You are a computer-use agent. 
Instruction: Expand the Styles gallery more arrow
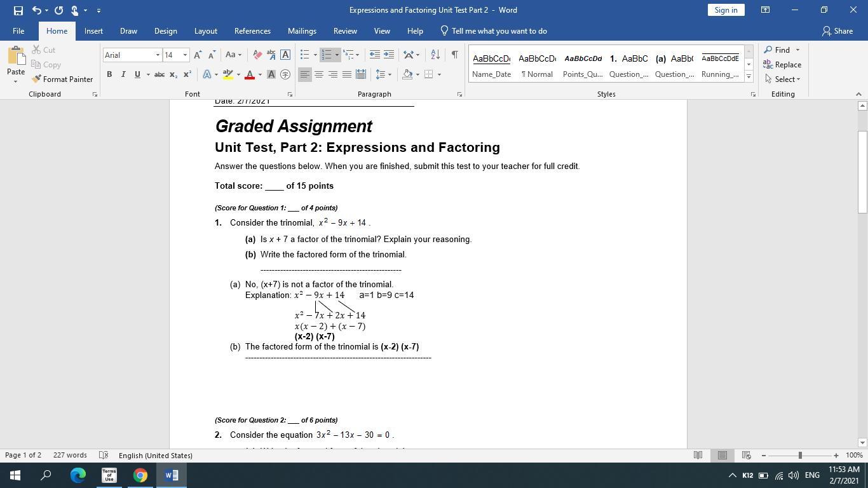point(749,76)
